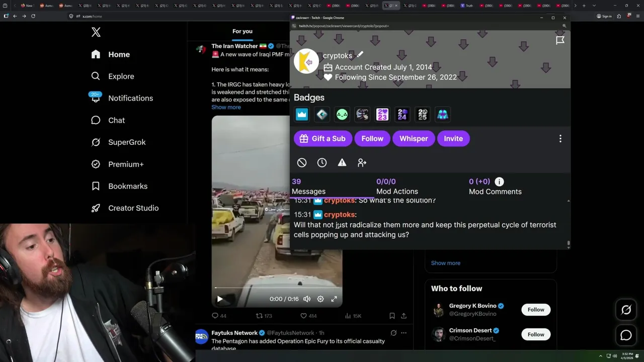Click Gift a Sub button
This screenshot has height=362, width=644.
click(322, 139)
